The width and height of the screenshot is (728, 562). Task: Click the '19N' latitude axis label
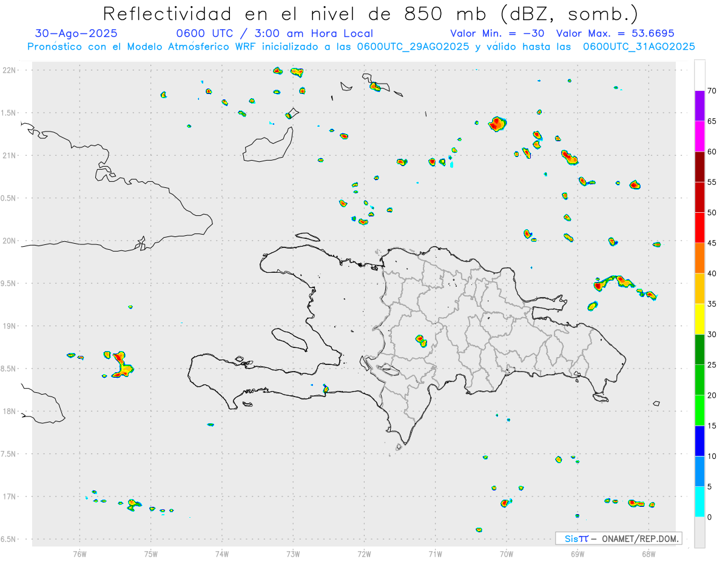pyautogui.click(x=10, y=326)
